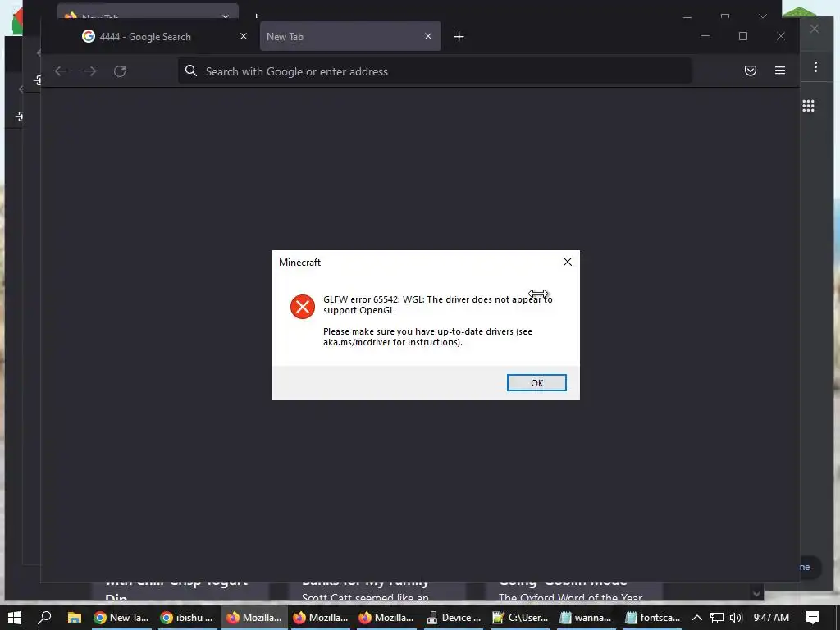This screenshot has width=840, height=630.
Task: Go forward in Firefox
Action: tap(90, 71)
